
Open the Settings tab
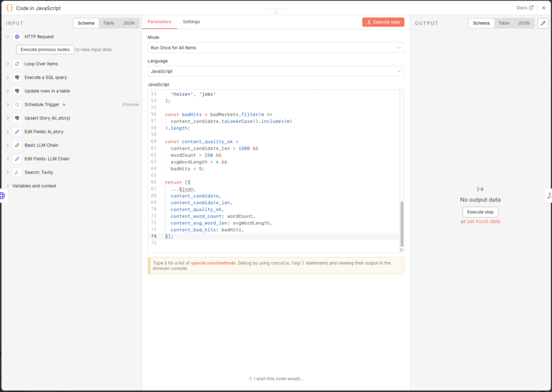coord(191,22)
